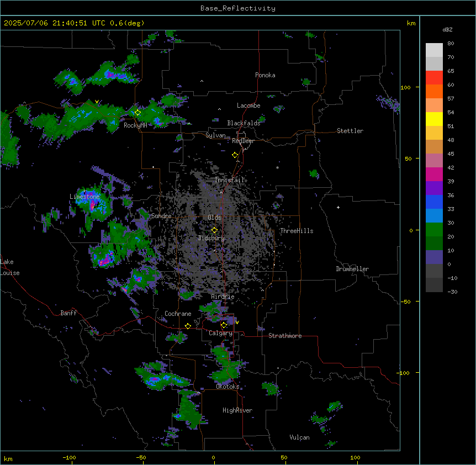Click the -100 tick on the horizontal axis
476x465 pixels.
tap(69, 457)
